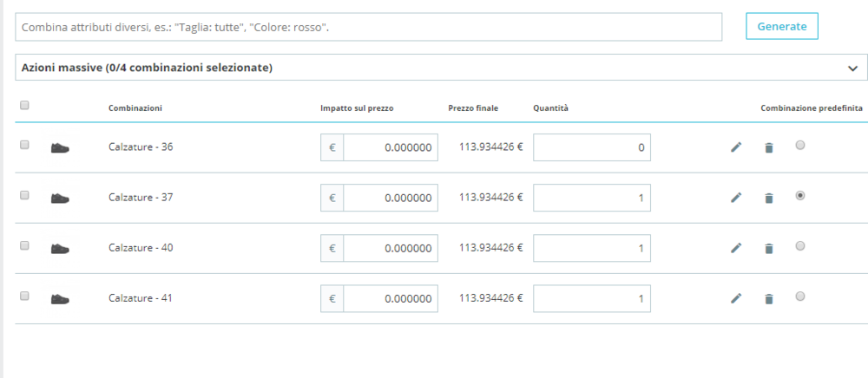868x378 pixels.
Task: Click quantity field for Calzature - 36
Action: (592, 147)
